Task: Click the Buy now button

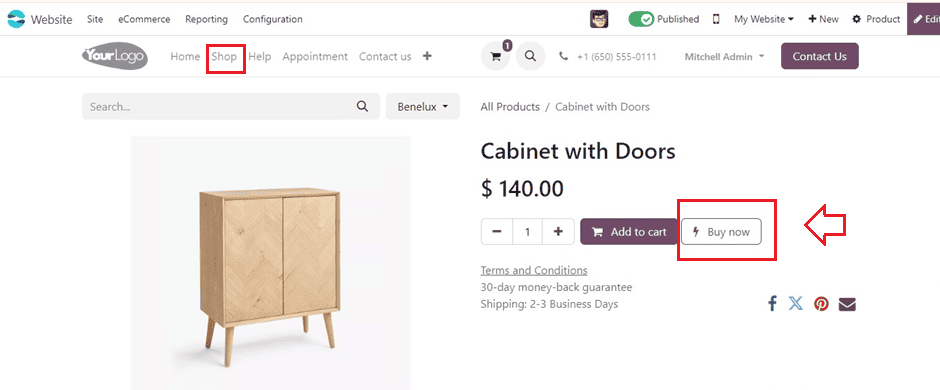Action: point(721,232)
